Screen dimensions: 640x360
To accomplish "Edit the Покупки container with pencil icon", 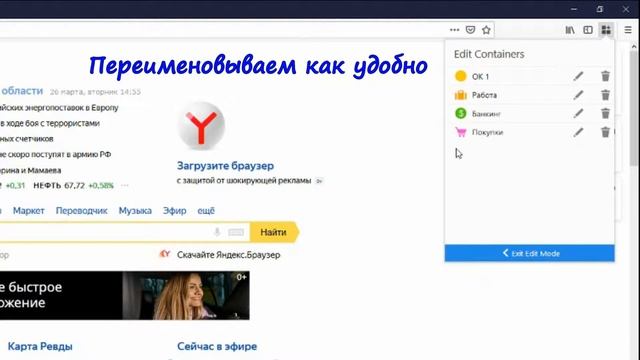I will tap(578, 132).
